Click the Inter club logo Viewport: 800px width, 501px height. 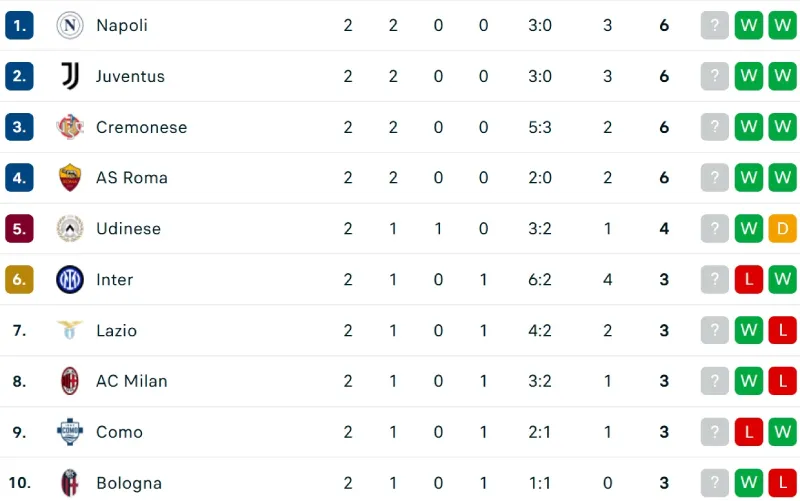point(70,280)
